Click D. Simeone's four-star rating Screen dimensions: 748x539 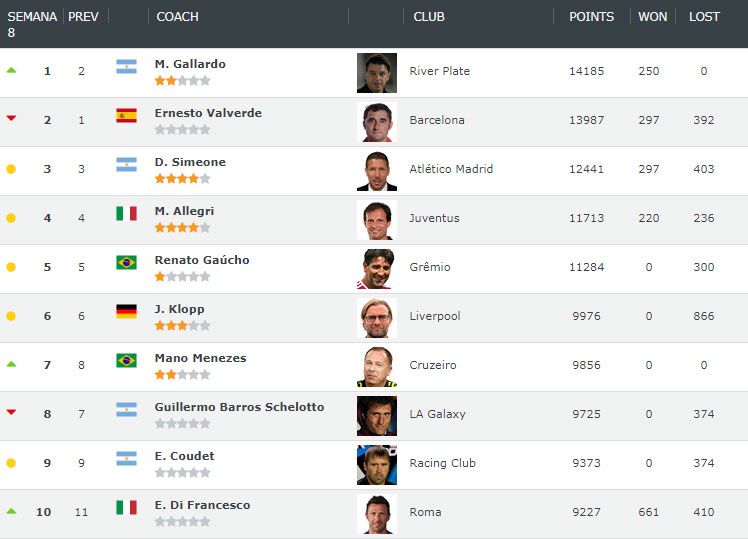(182, 178)
